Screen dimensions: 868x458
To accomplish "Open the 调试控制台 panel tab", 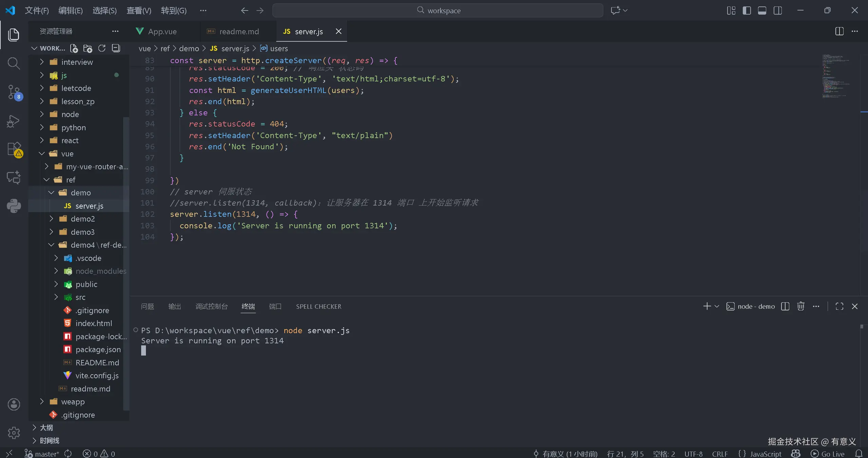I will point(211,306).
